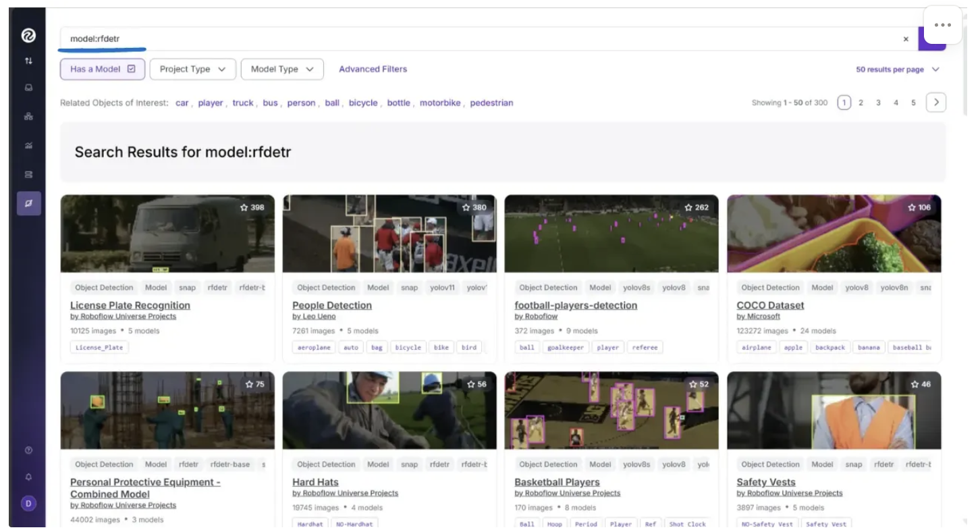
Task: Jump to results page 3
Action: click(878, 103)
